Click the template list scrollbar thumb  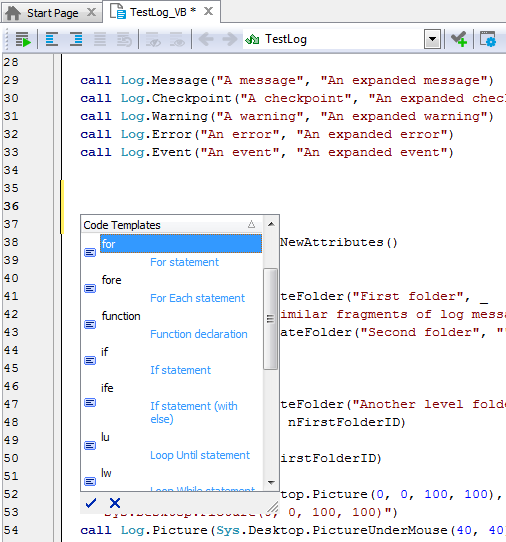(x=271, y=319)
